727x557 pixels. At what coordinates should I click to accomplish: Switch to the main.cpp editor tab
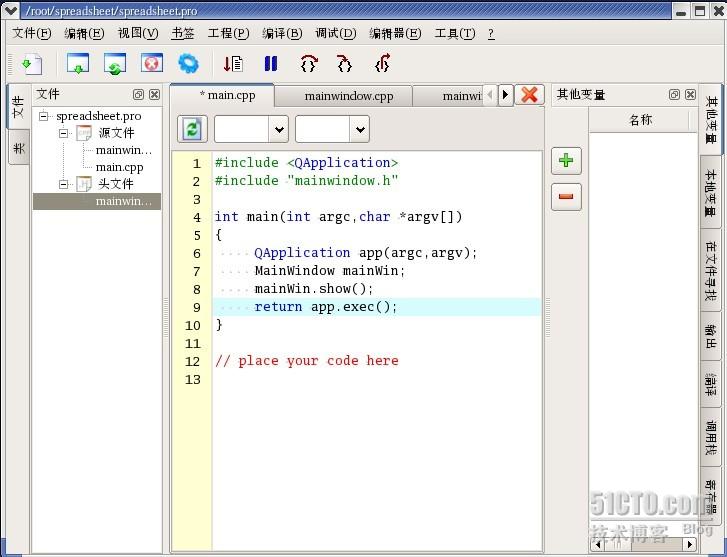point(223,95)
